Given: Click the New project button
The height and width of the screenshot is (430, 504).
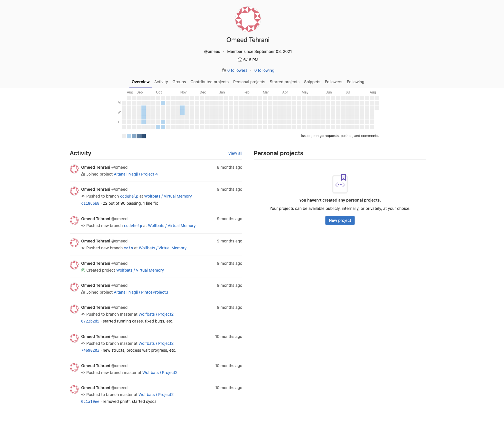Looking at the screenshot, I should coord(340,220).
